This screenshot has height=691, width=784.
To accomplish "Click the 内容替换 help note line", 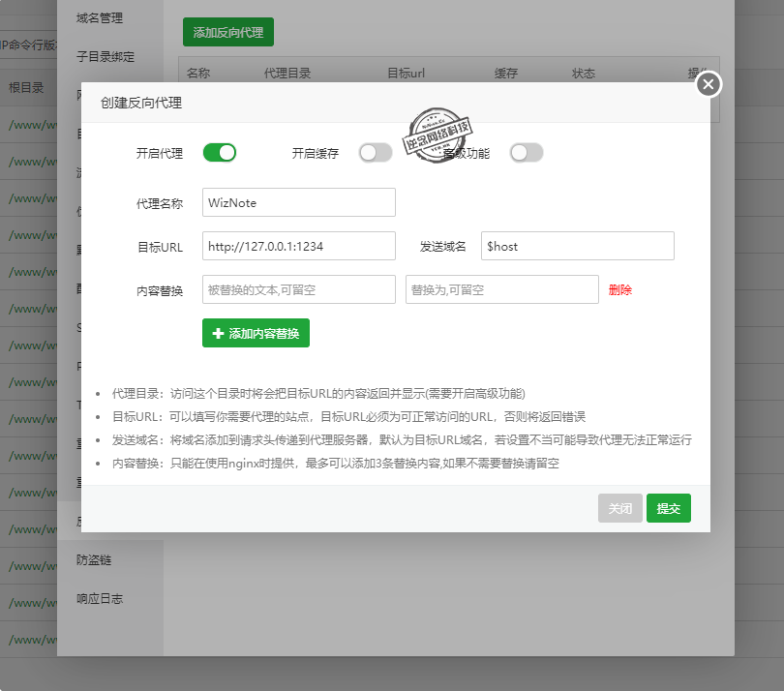I will pyautogui.click(x=336, y=464).
